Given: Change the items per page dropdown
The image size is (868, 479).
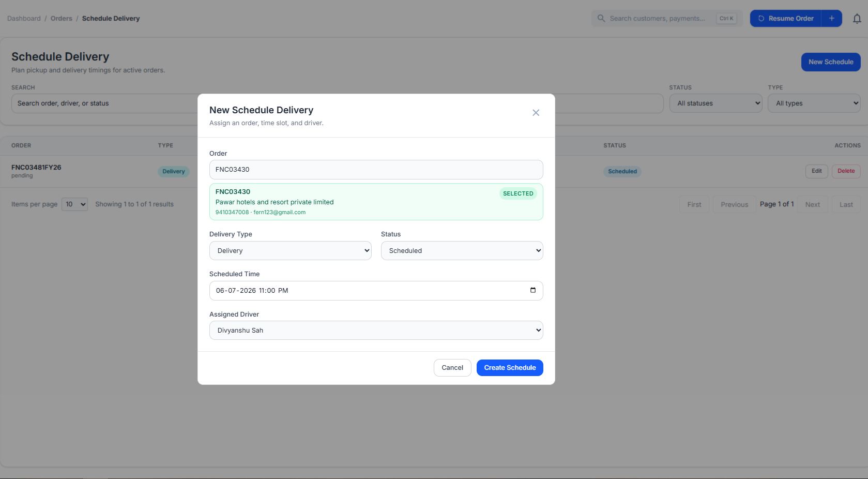Looking at the screenshot, I should click(x=74, y=204).
